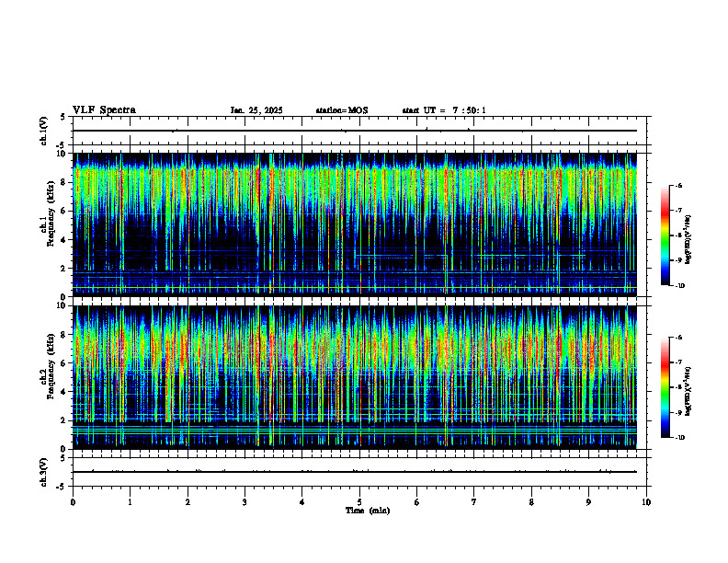Click the "4" kHz tick on ch.1 frequency axis
The image size is (728, 563).
65,240
